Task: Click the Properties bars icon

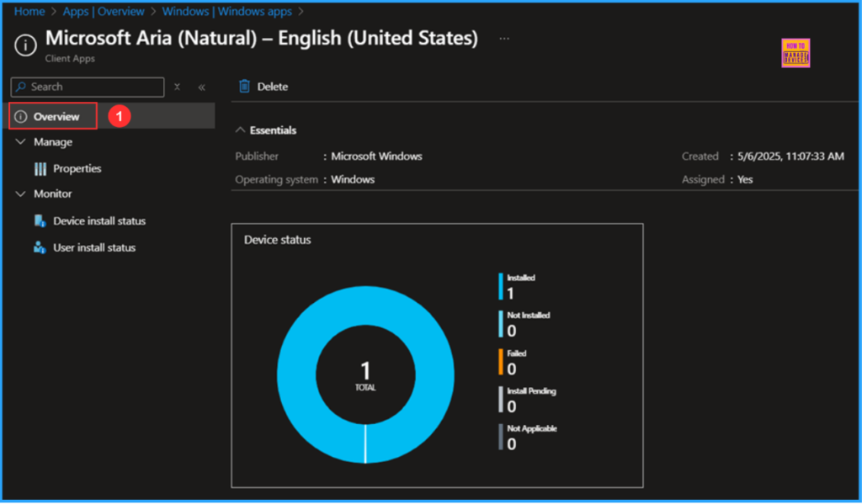Action: 40,169
